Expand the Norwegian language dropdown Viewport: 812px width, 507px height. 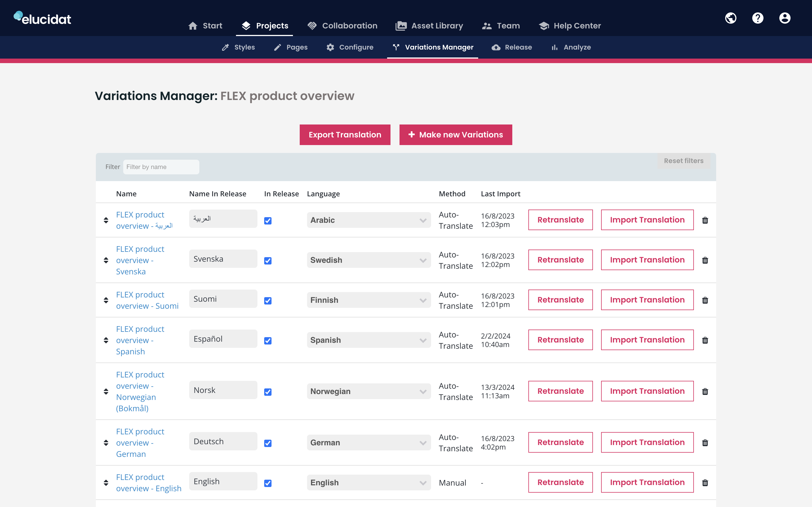pyautogui.click(x=369, y=391)
